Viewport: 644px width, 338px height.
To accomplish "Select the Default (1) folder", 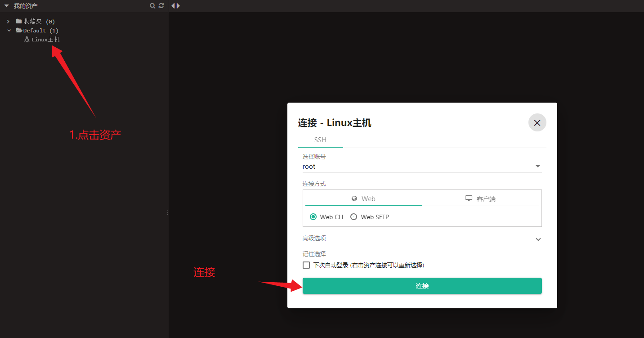I will coord(41,31).
